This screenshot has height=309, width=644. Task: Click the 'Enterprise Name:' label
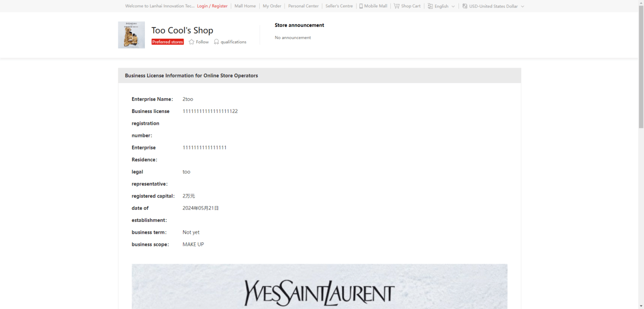pyautogui.click(x=152, y=99)
